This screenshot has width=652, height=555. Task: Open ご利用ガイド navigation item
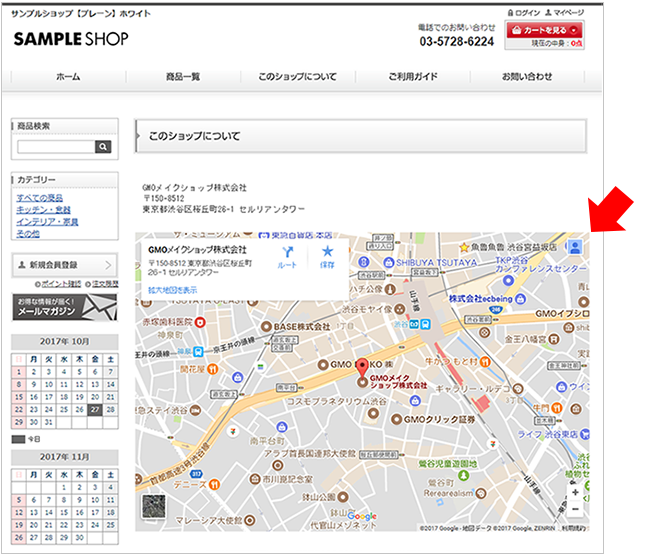click(x=412, y=77)
